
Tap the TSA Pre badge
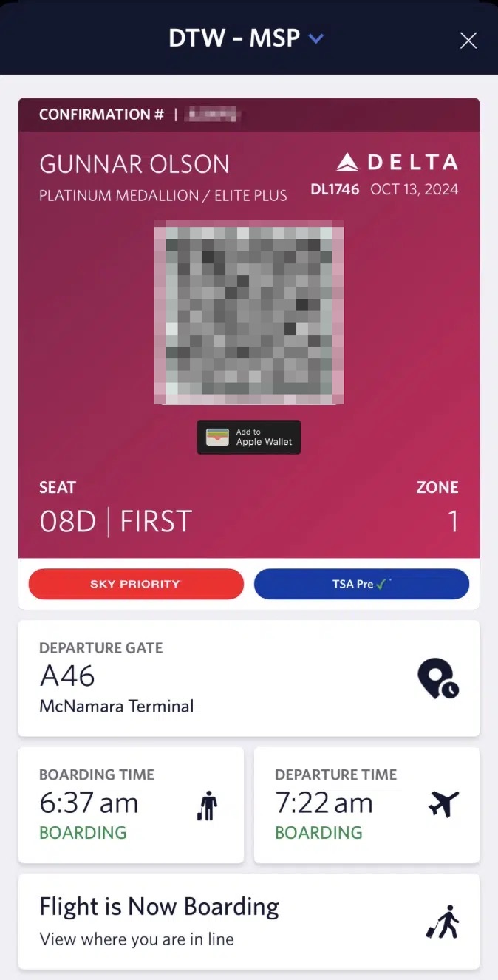(x=361, y=583)
